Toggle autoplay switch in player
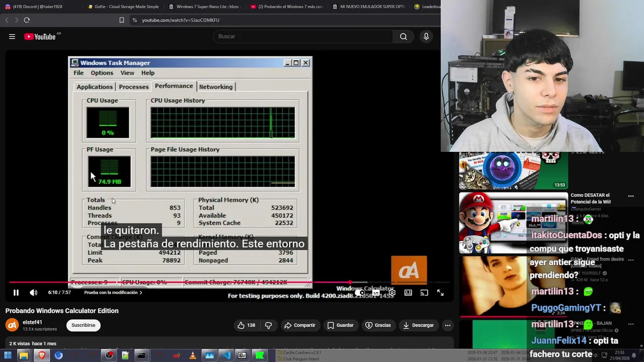 click(360, 292)
